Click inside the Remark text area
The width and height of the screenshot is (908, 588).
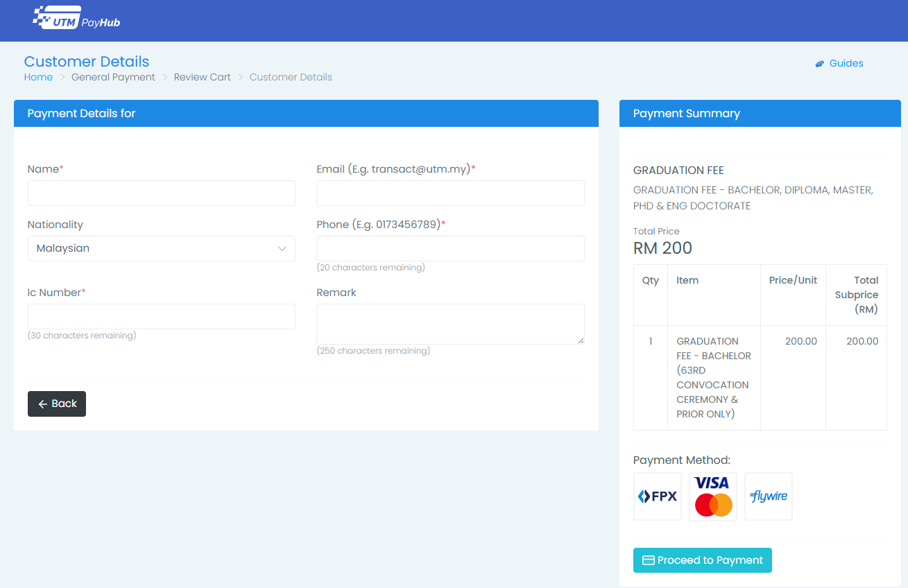[450, 324]
